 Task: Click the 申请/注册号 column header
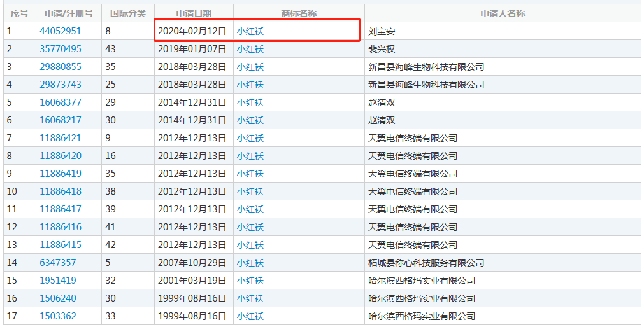69,13
